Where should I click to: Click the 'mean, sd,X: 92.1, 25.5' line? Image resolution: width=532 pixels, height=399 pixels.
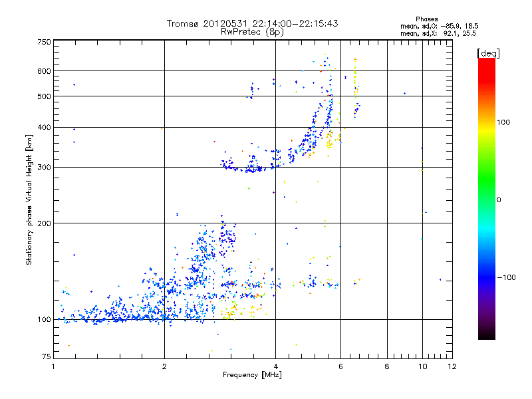tap(438, 33)
